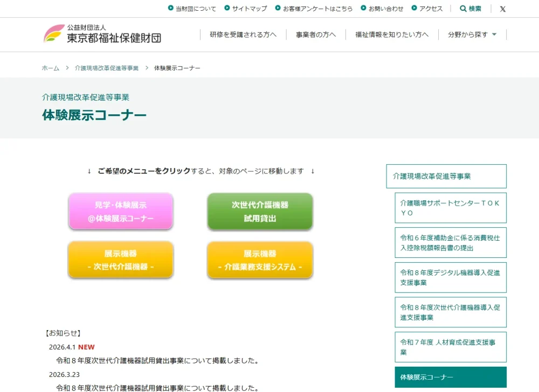Click the 2026.3.23 notice date

(64, 374)
